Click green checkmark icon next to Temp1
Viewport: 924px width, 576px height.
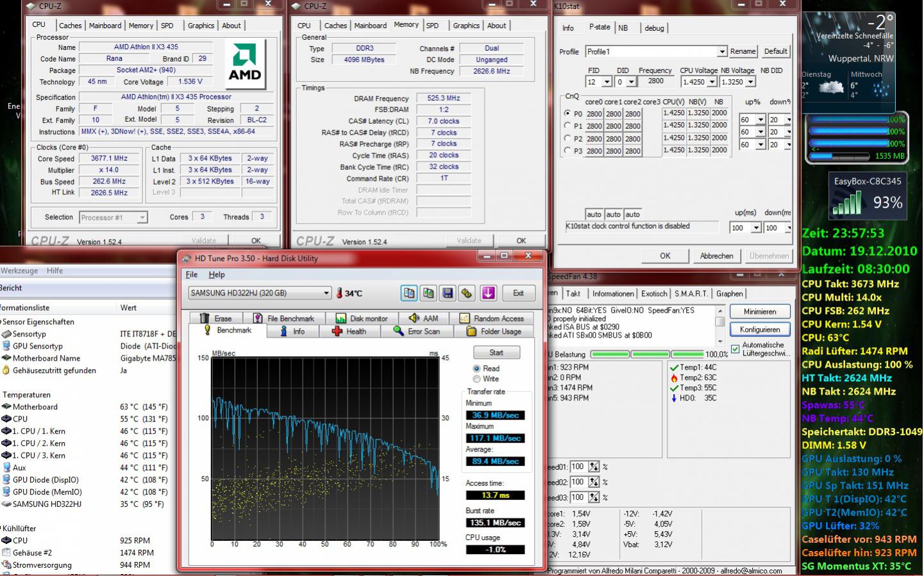[674, 367]
